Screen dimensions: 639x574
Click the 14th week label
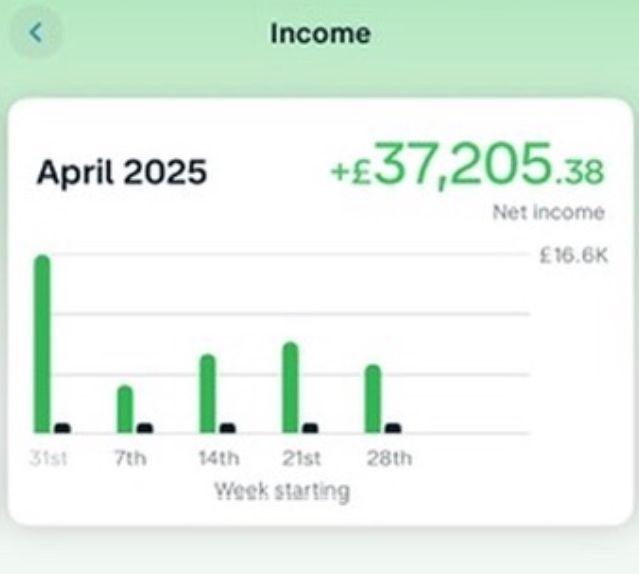[219, 458]
